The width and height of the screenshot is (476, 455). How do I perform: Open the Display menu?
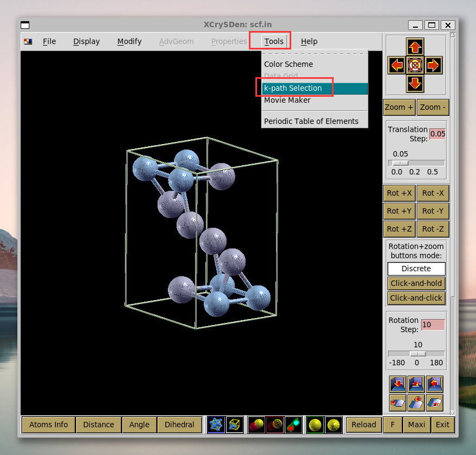86,41
